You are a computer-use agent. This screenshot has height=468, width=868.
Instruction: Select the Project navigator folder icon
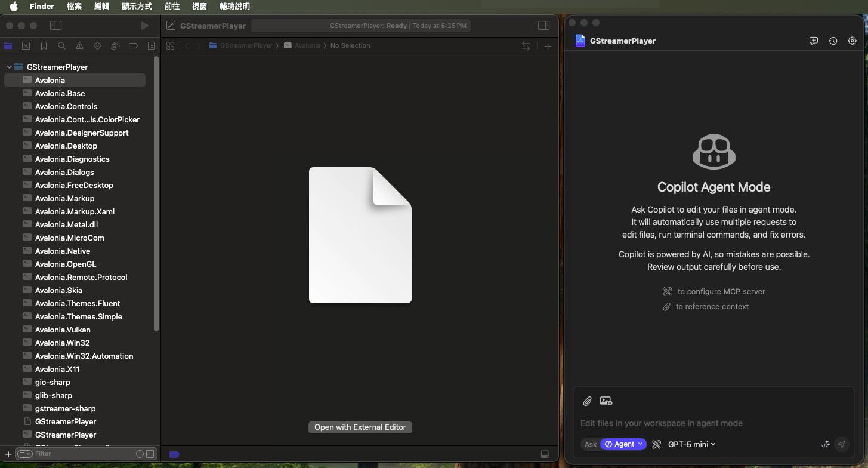pos(8,45)
